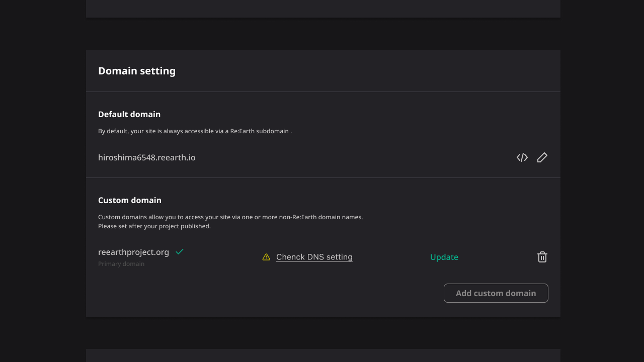
Task: Click the green Update link
Action: coord(444,257)
